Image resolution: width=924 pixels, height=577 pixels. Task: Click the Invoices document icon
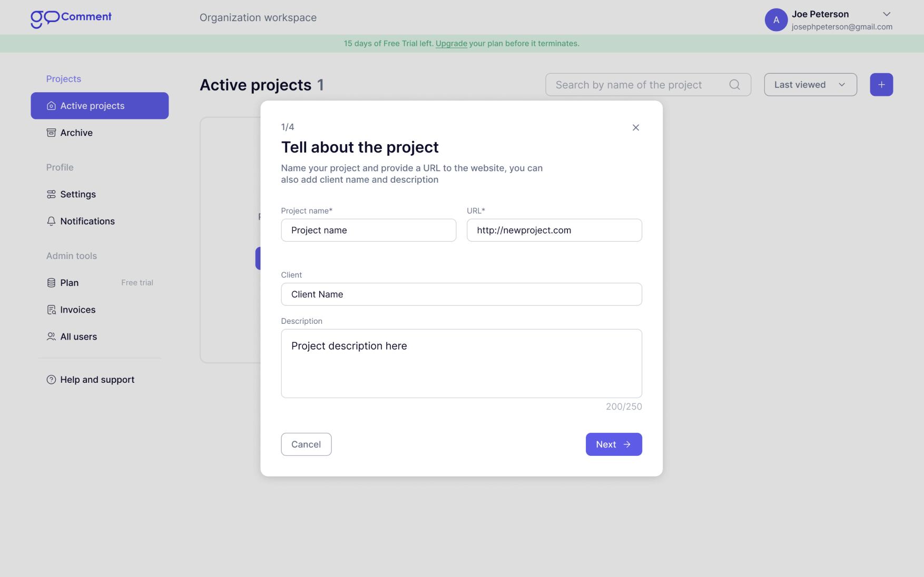click(51, 310)
